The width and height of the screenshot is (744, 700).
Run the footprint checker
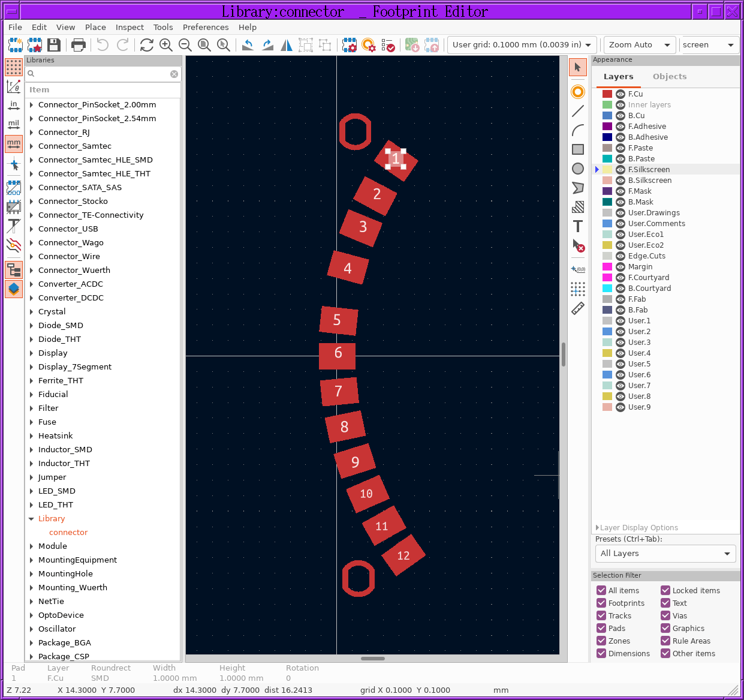388,45
